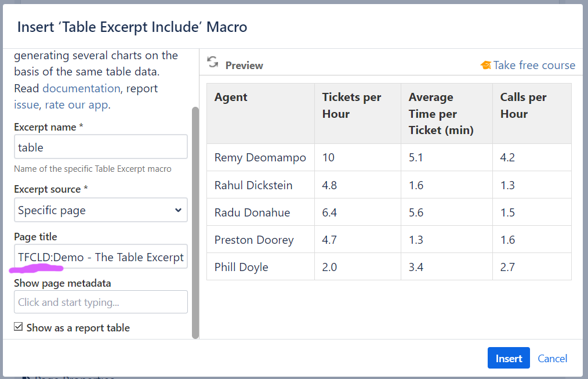
Task: Select the Tickets per Hour header
Action: pyautogui.click(x=351, y=106)
